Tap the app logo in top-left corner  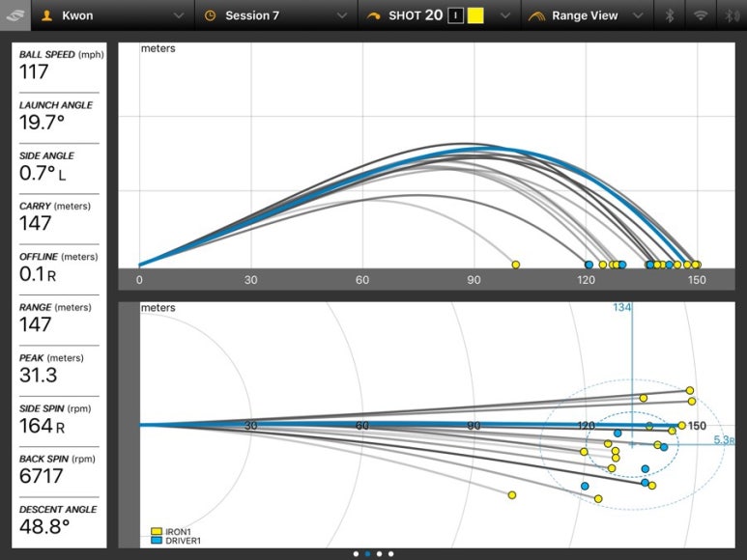click(x=15, y=15)
